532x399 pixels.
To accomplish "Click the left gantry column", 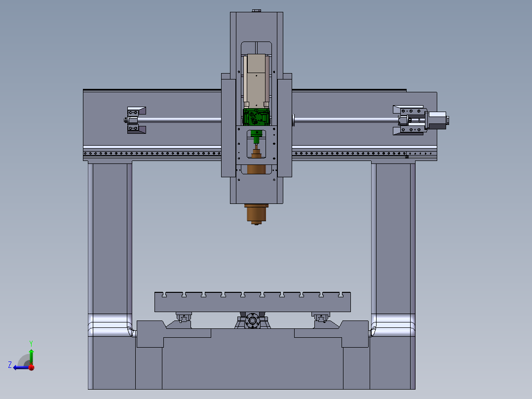I will pyautogui.click(x=109, y=237).
